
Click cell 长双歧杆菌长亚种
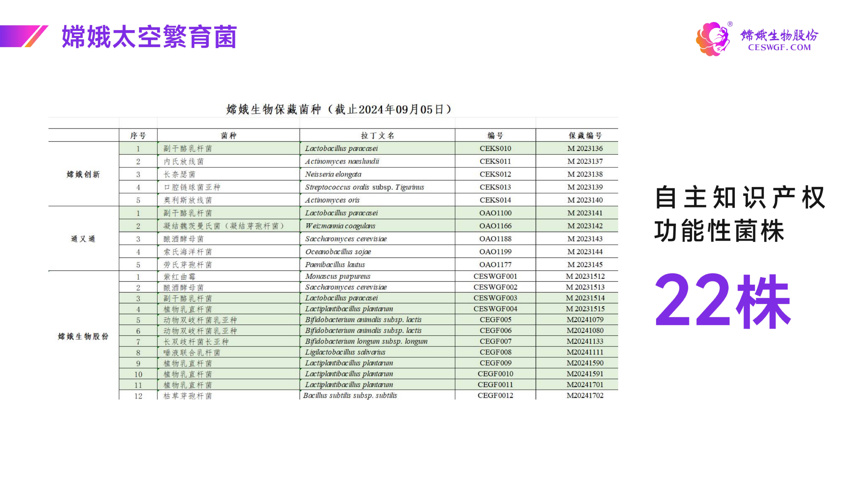point(196,342)
